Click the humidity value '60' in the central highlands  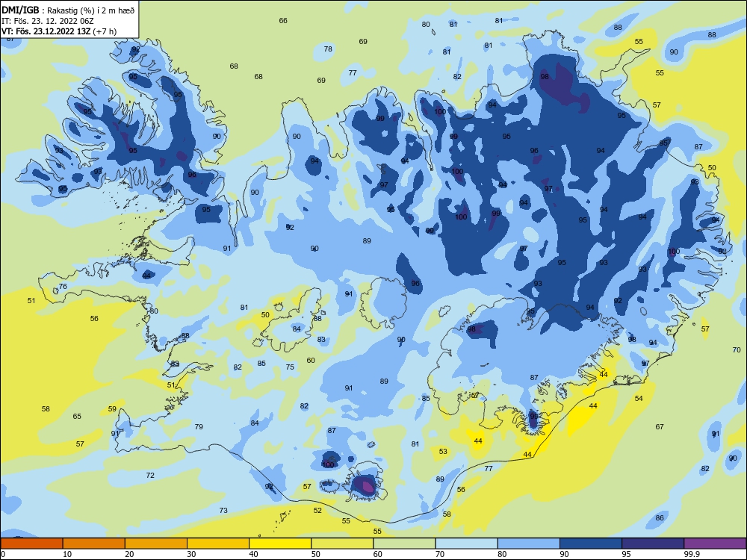tap(311, 360)
